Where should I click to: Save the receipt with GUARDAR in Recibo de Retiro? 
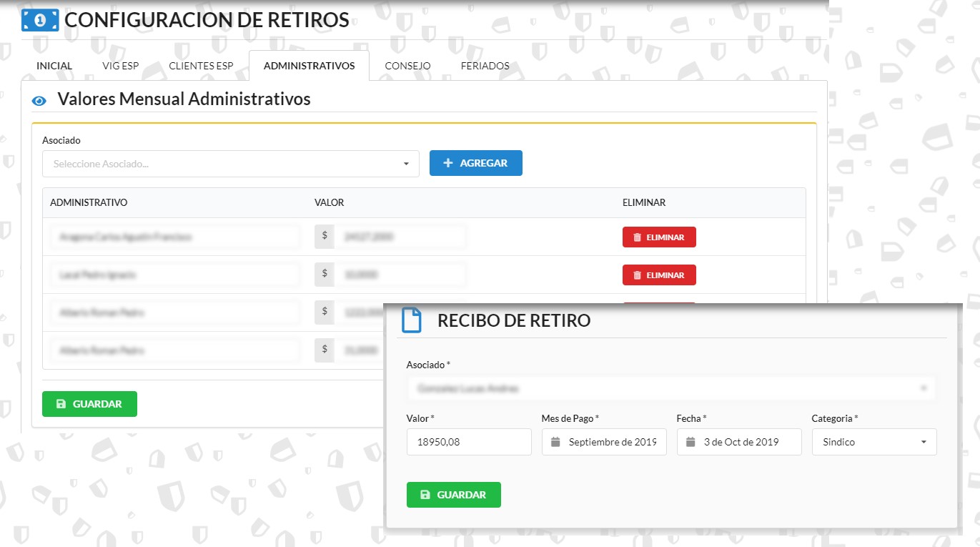click(x=453, y=495)
